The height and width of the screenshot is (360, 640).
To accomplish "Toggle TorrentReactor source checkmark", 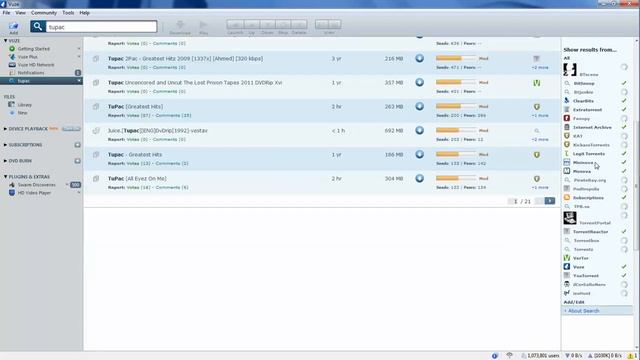I will pos(624,231).
